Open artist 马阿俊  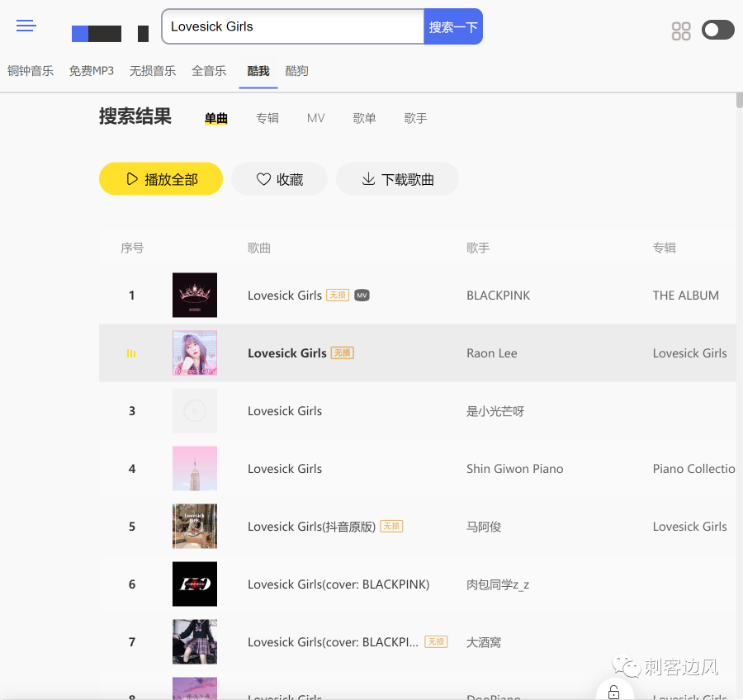pos(484,527)
